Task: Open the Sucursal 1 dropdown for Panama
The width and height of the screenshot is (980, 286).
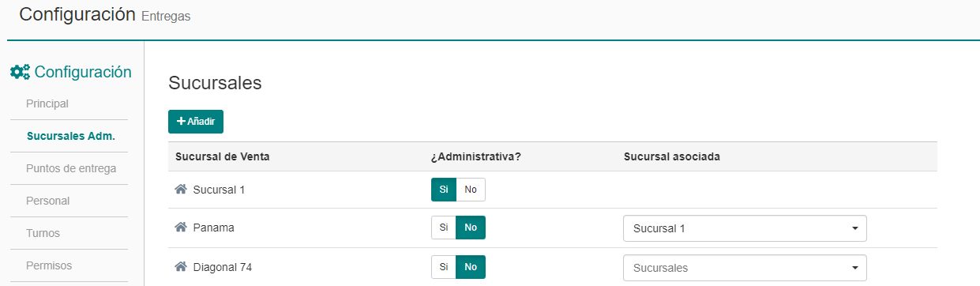Action: [x=745, y=228]
